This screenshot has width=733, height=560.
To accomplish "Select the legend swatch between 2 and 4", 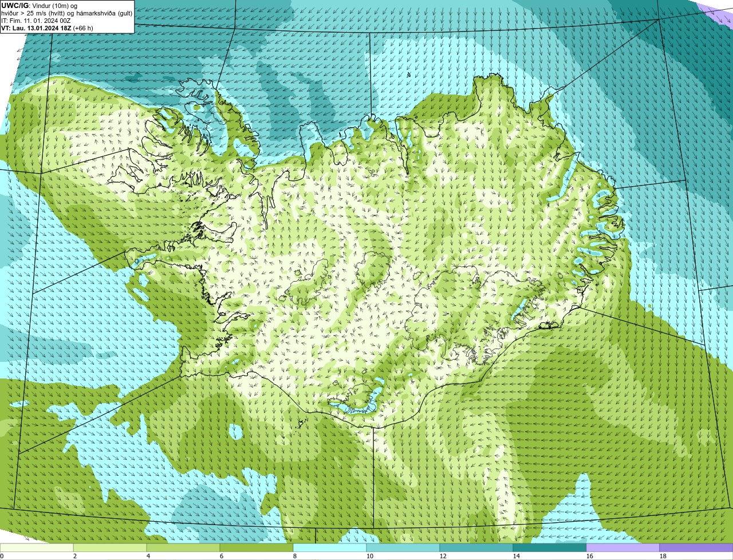I will (110, 547).
